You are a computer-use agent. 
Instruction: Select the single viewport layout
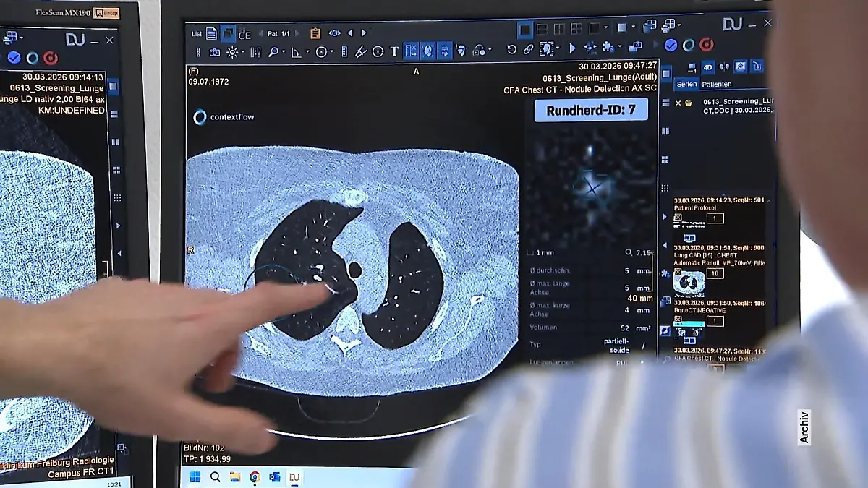click(x=525, y=30)
